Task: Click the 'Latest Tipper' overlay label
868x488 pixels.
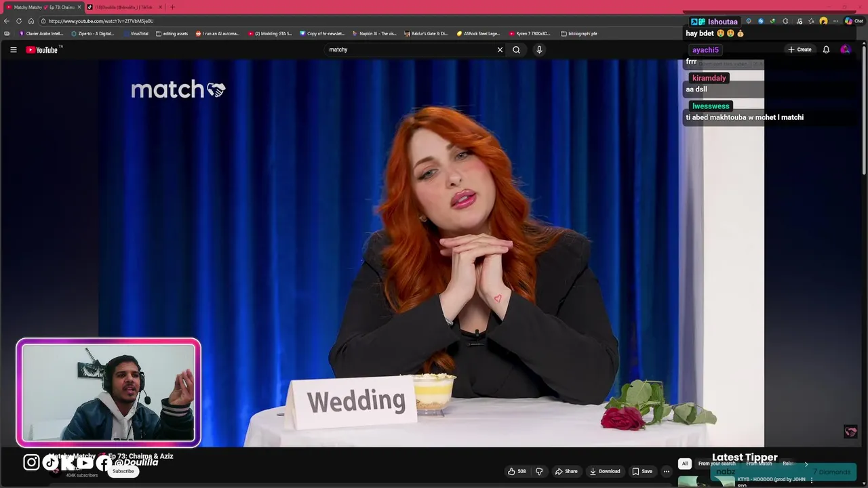Action: 745,457
